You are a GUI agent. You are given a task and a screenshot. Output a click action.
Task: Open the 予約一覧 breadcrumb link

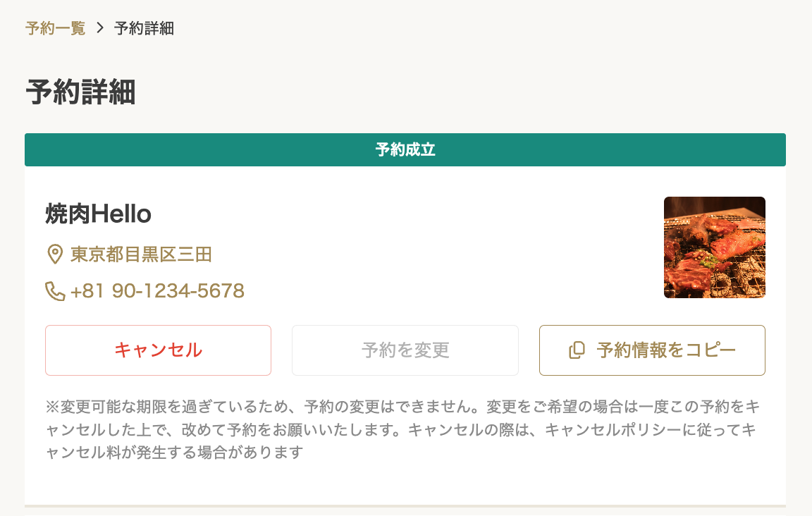[x=55, y=28]
